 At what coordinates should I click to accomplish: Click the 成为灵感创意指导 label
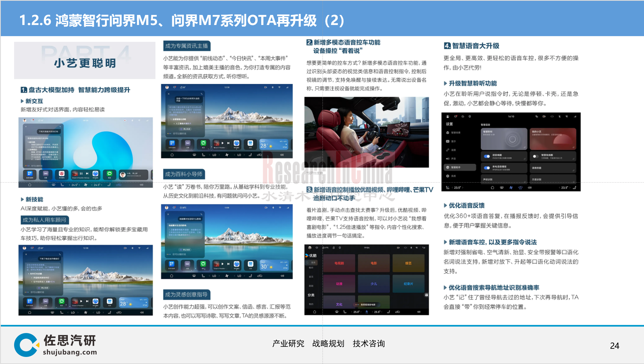(x=187, y=294)
